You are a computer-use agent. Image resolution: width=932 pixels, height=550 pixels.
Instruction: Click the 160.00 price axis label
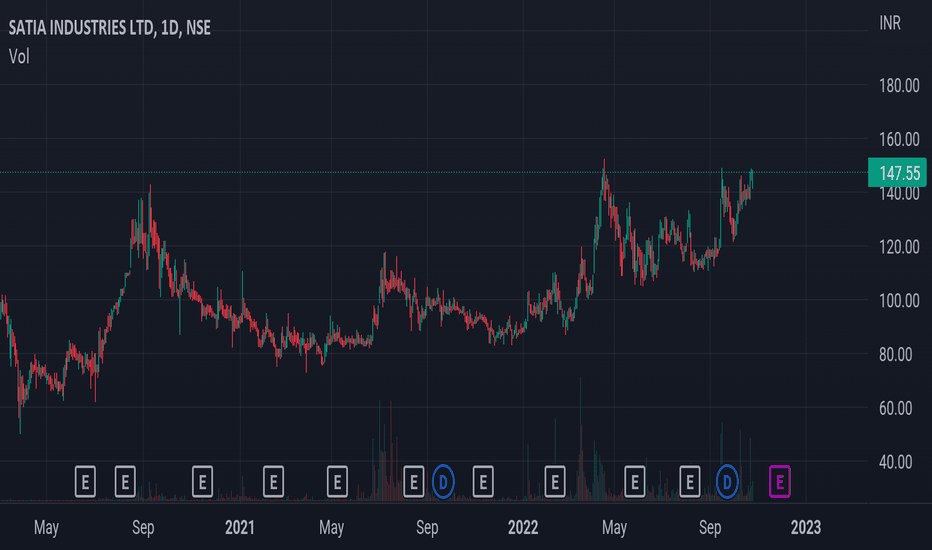click(x=899, y=139)
